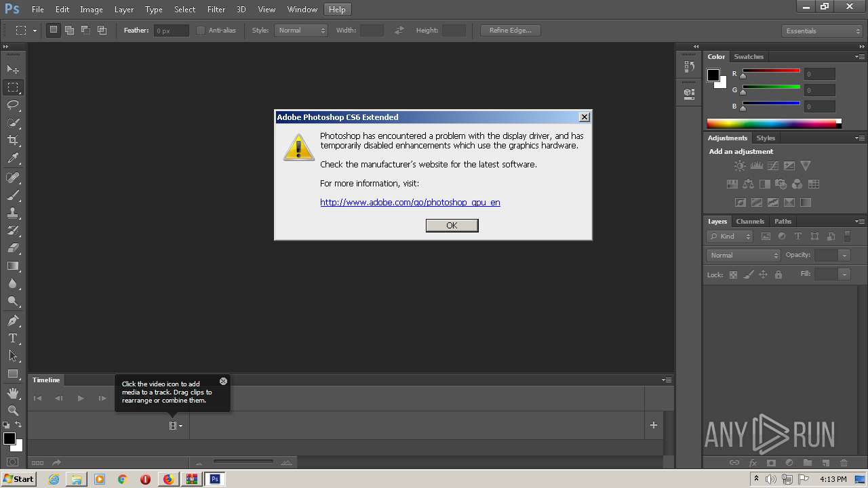Select the Spot Healing Brush tool
Screen dimensions: 868x488
[13, 178]
